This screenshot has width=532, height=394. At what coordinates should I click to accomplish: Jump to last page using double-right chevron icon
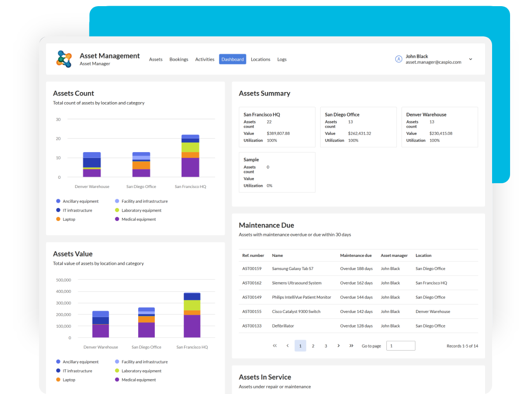[351, 345]
